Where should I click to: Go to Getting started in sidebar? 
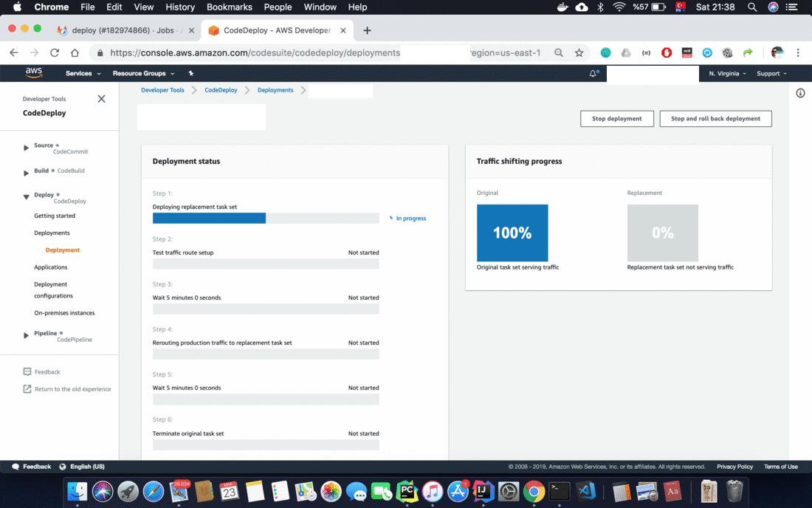point(55,216)
